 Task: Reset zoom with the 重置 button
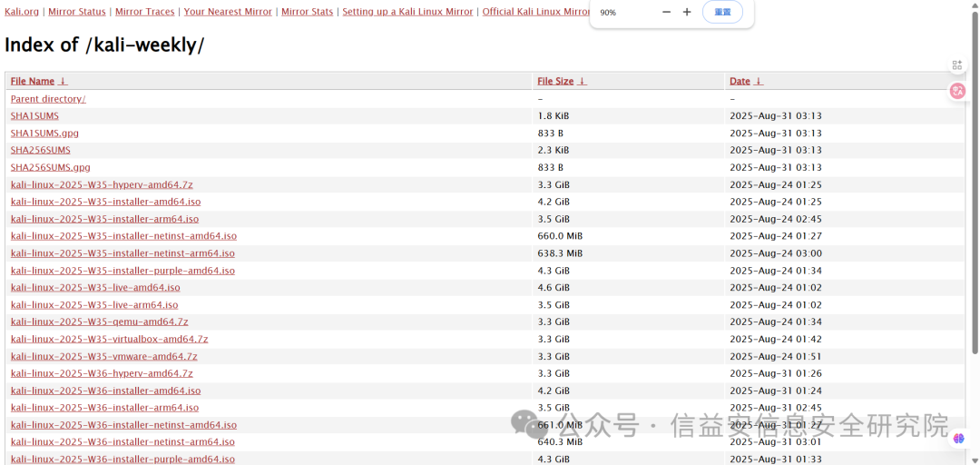(x=722, y=12)
